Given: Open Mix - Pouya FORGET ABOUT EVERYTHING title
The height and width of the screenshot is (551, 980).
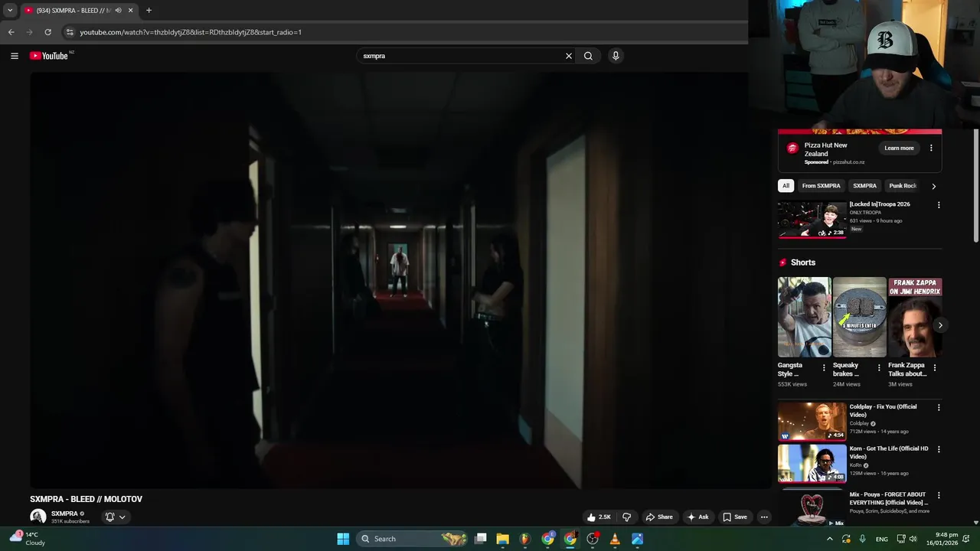Looking at the screenshot, I should 889,499.
